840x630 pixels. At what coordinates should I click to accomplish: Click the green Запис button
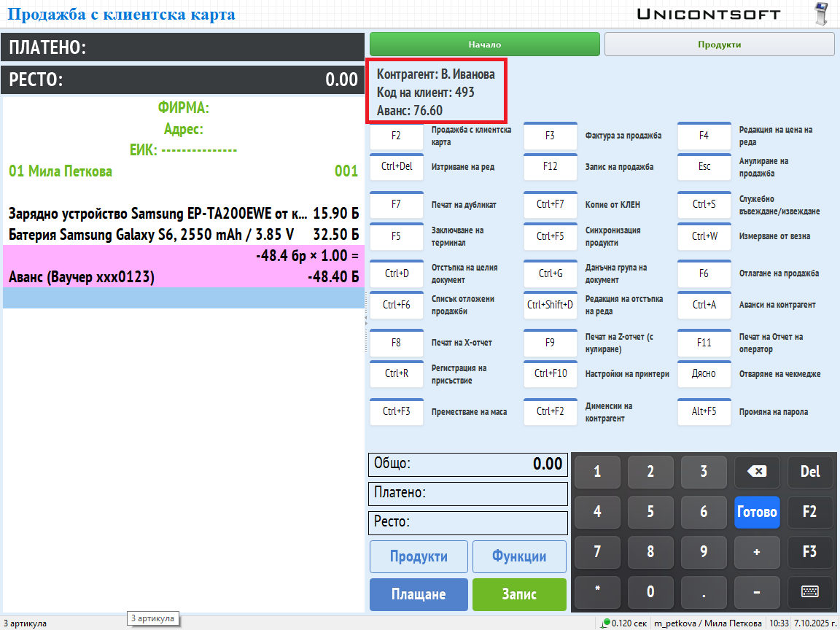pos(519,594)
